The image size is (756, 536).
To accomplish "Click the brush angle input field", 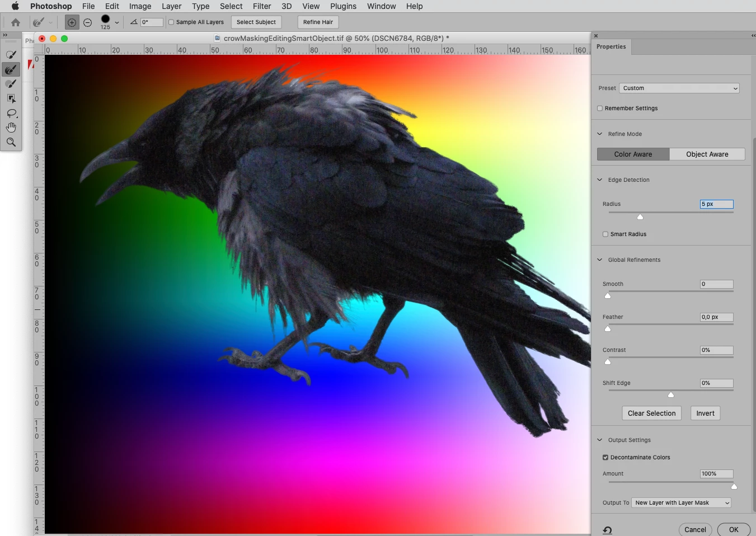I will 152,22.
